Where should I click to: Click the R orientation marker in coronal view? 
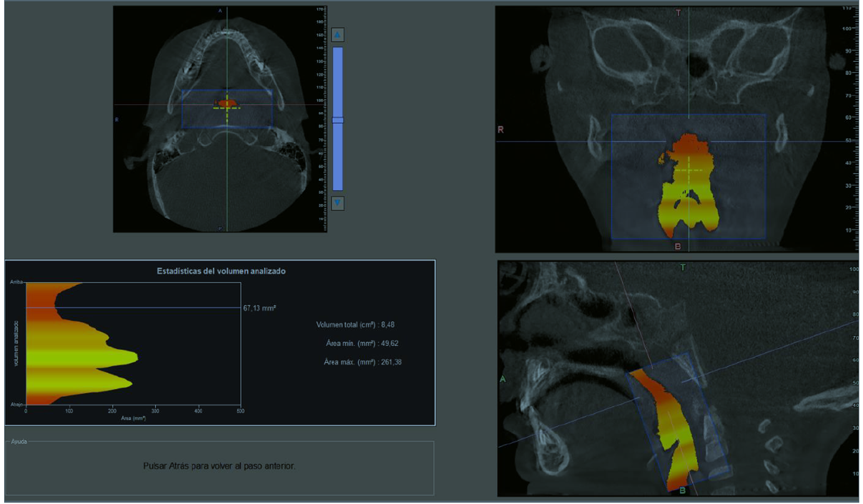(501, 130)
